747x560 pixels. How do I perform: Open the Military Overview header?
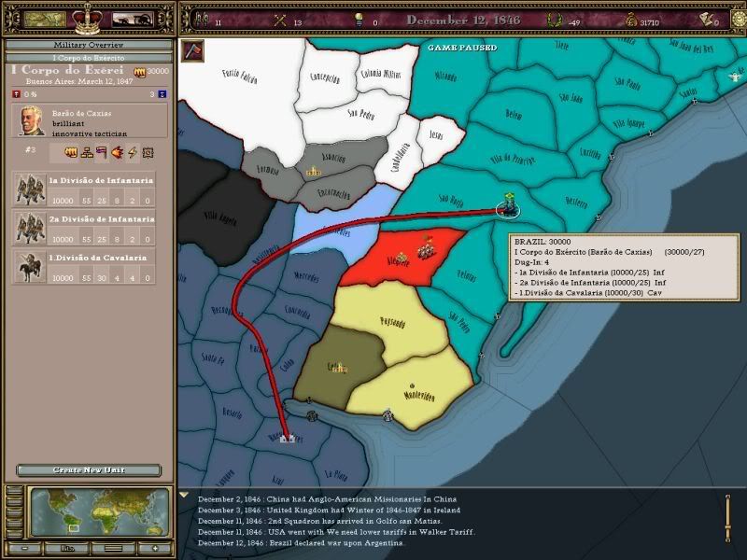87,45
